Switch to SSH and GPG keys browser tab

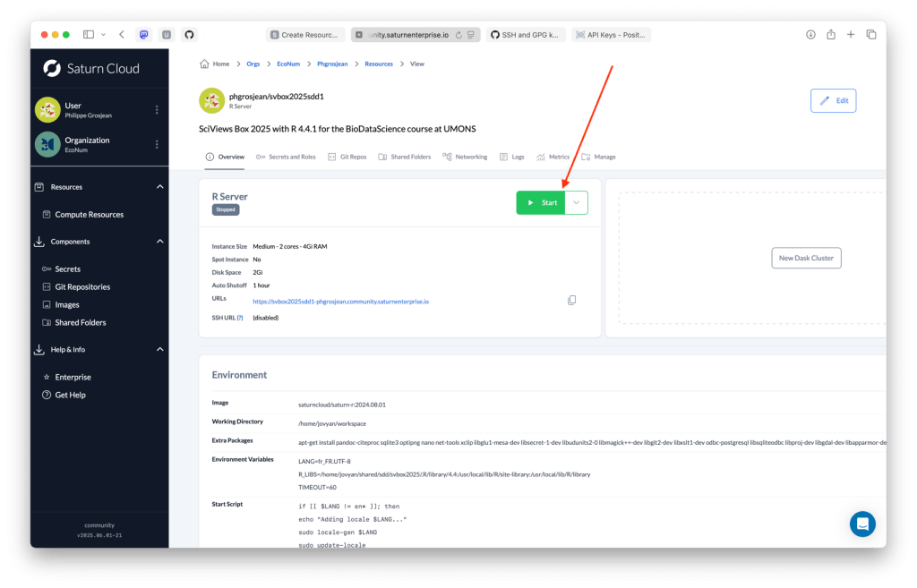526,35
